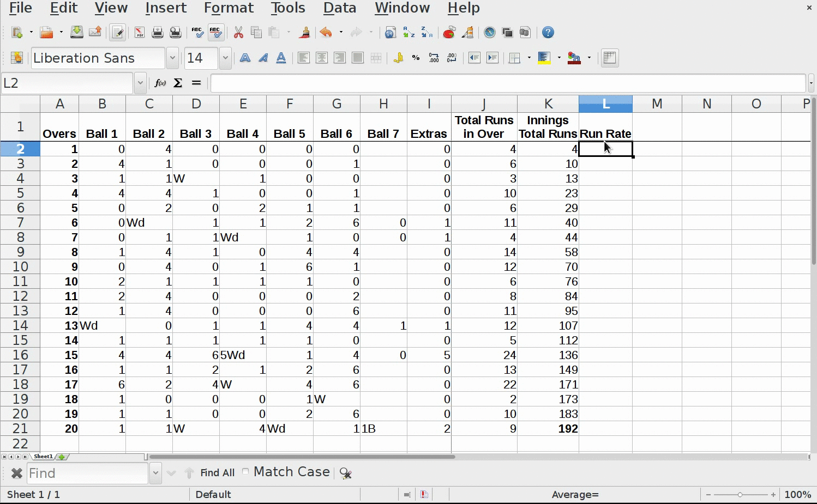Click the Clone Formatting paintbrush icon

(304, 33)
